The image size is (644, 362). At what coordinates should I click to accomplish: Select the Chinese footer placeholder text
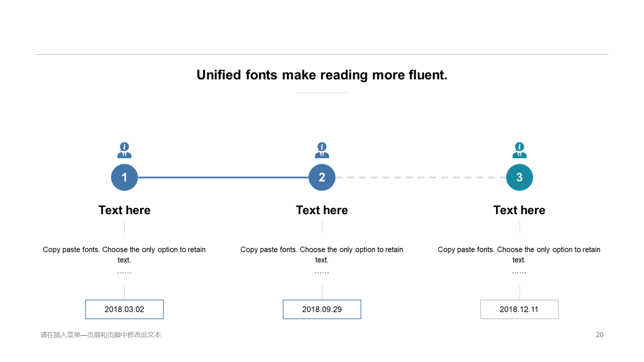click(x=101, y=335)
